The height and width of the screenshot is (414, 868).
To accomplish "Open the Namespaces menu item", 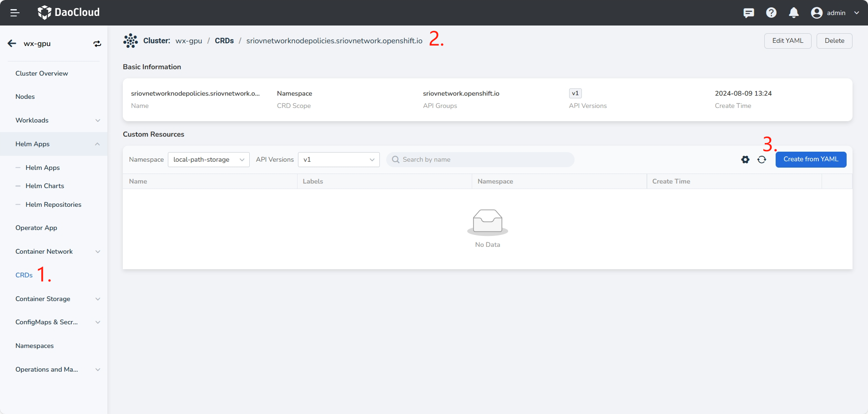I will [x=35, y=346].
